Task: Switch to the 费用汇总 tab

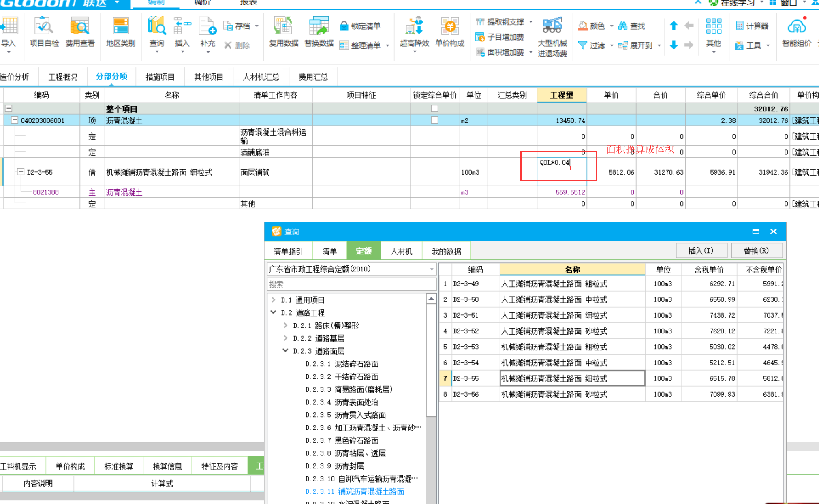Action: (x=313, y=77)
